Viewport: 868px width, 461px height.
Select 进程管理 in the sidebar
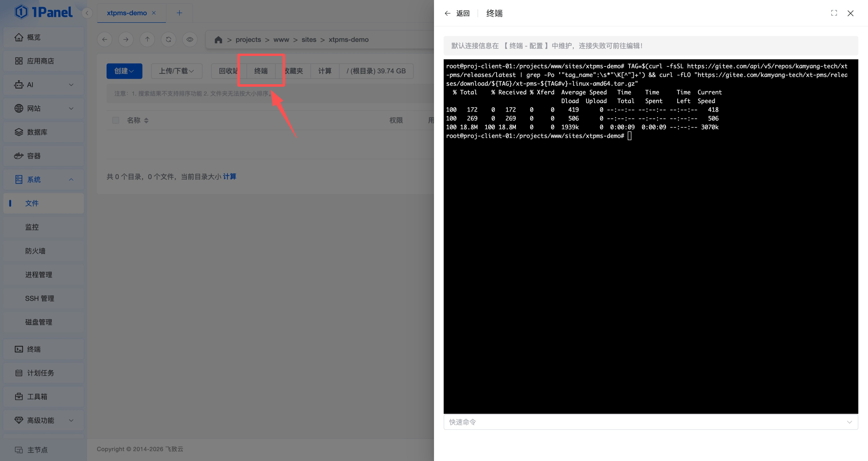(44, 275)
